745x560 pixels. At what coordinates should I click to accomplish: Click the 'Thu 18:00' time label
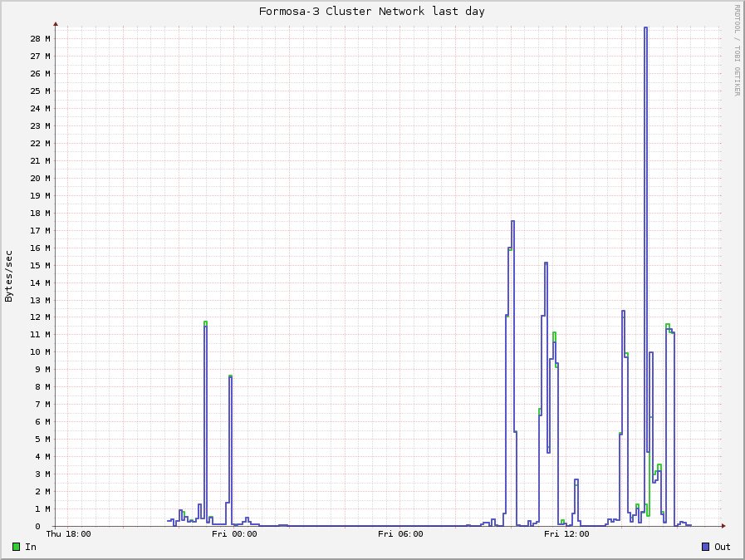coord(68,534)
